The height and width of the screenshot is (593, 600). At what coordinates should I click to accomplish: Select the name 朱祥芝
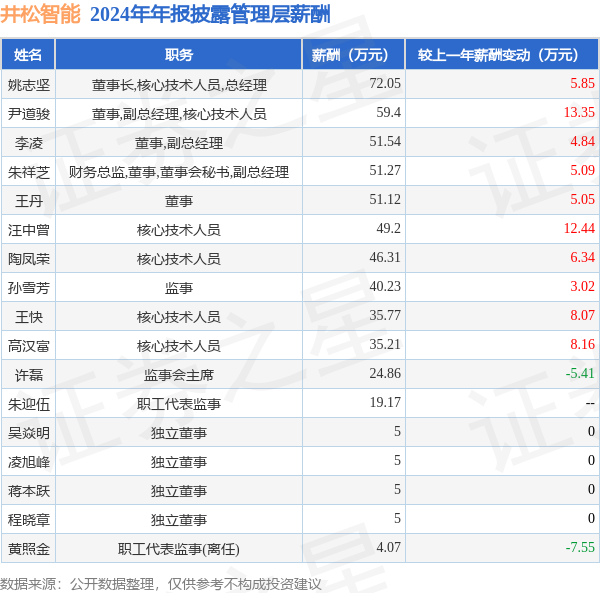[x=29, y=172]
